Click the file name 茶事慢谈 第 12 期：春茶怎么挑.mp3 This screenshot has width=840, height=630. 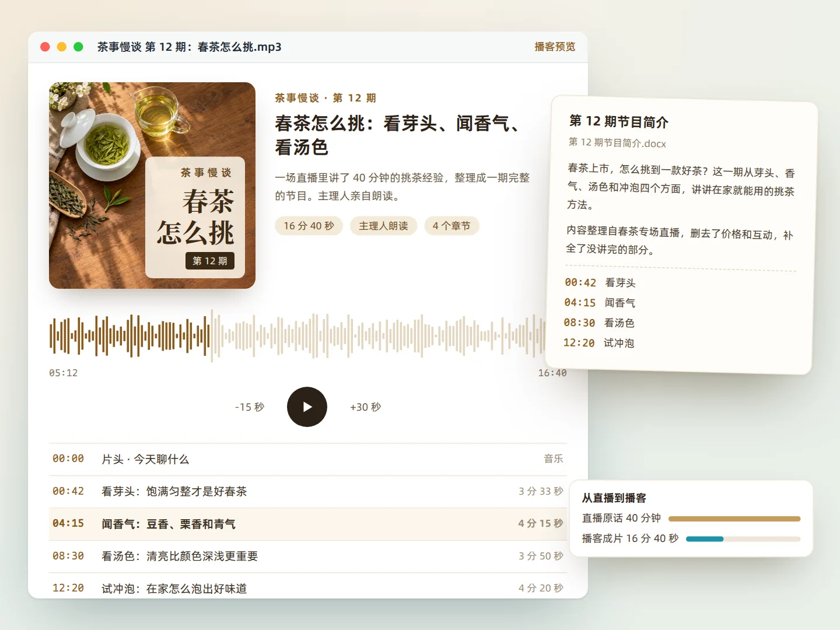pos(190,47)
